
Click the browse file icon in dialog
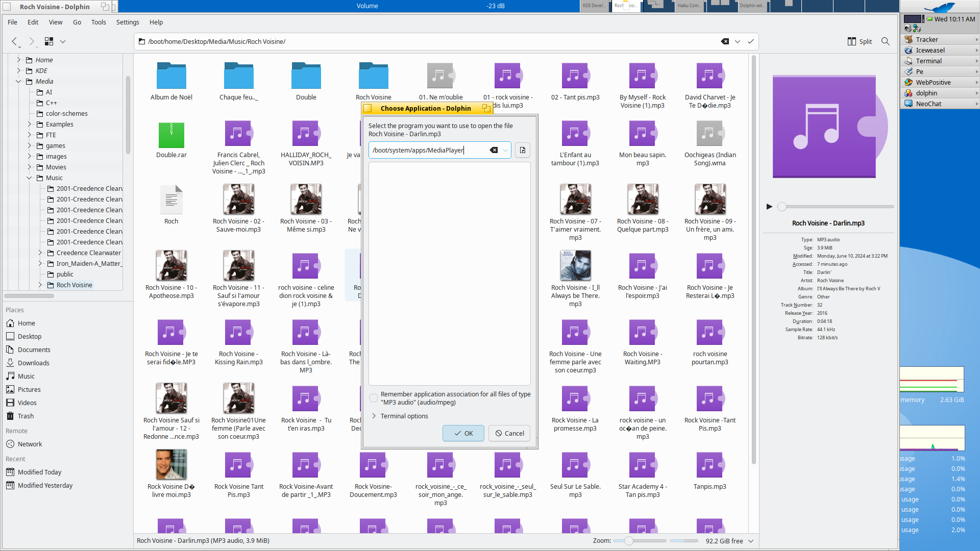(x=522, y=150)
